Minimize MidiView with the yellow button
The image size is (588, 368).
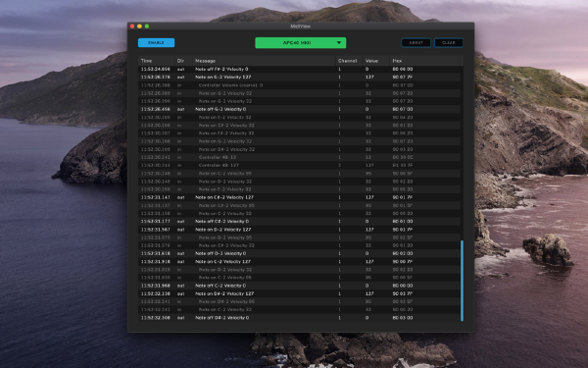(x=139, y=26)
